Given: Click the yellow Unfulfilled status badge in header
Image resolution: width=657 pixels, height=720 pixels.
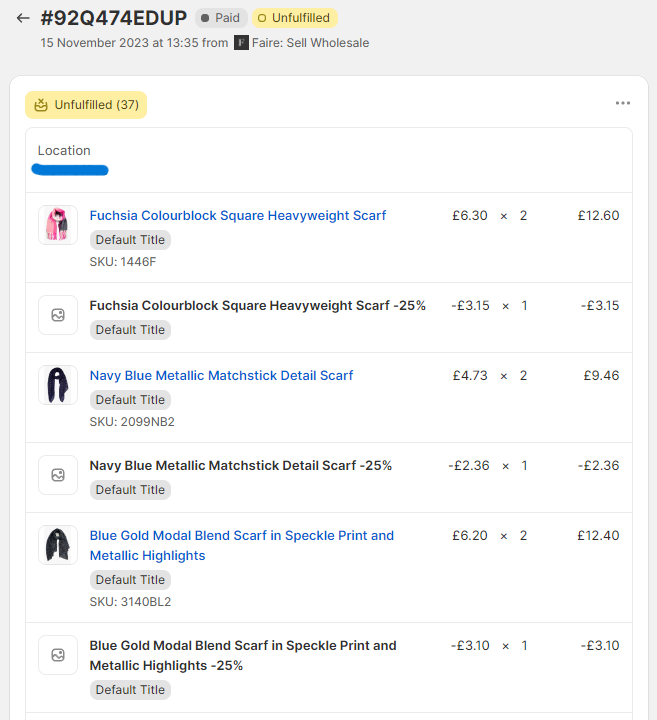Looking at the screenshot, I should pos(294,18).
